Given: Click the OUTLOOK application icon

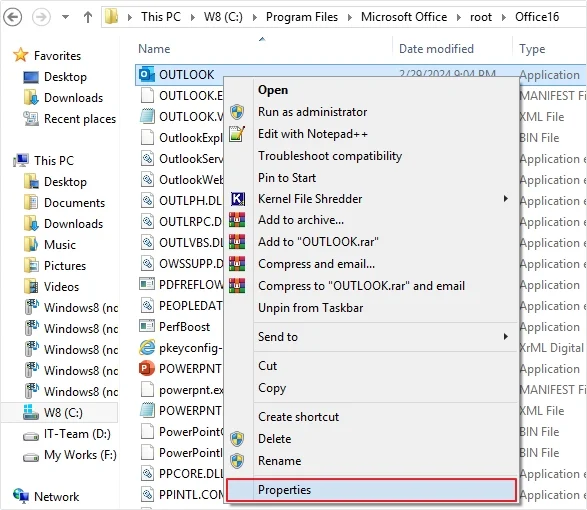Looking at the screenshot, I should (146, 75).
